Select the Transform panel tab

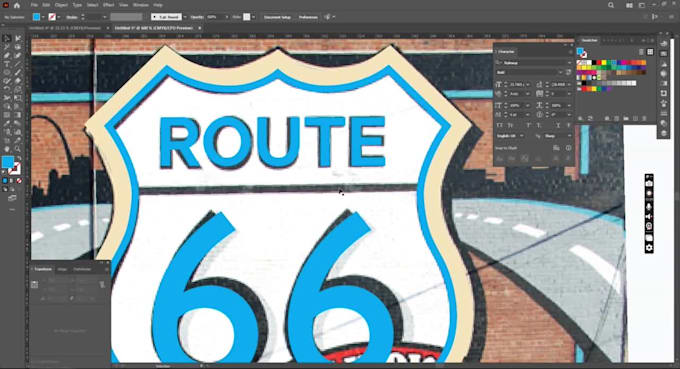pyautogui.click(x=42, y=269)
